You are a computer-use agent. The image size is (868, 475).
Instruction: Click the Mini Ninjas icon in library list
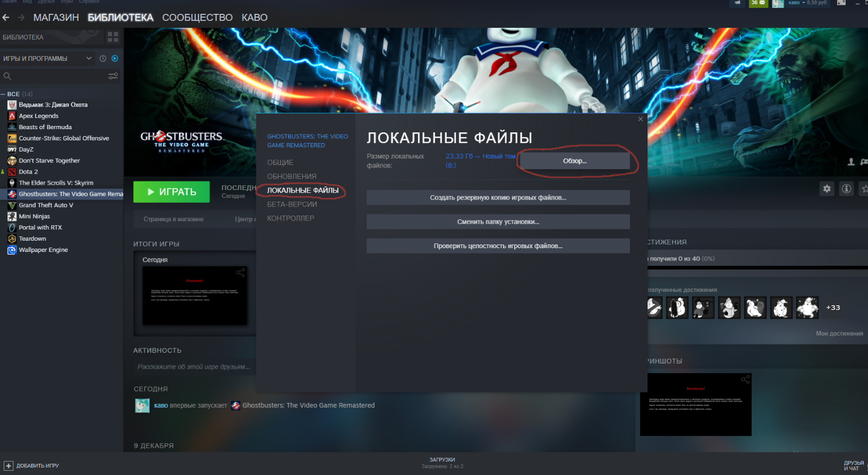coord(12,216)
